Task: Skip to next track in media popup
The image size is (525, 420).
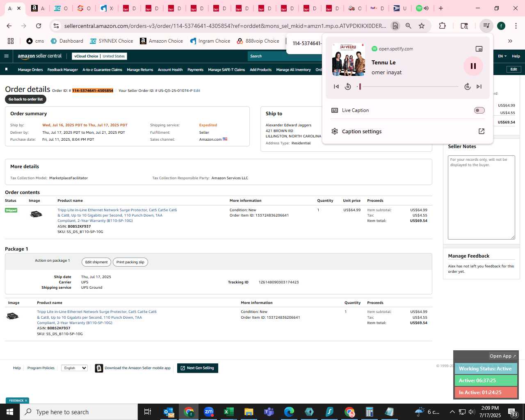Action: pyautogui.click(x=479, y=87)
